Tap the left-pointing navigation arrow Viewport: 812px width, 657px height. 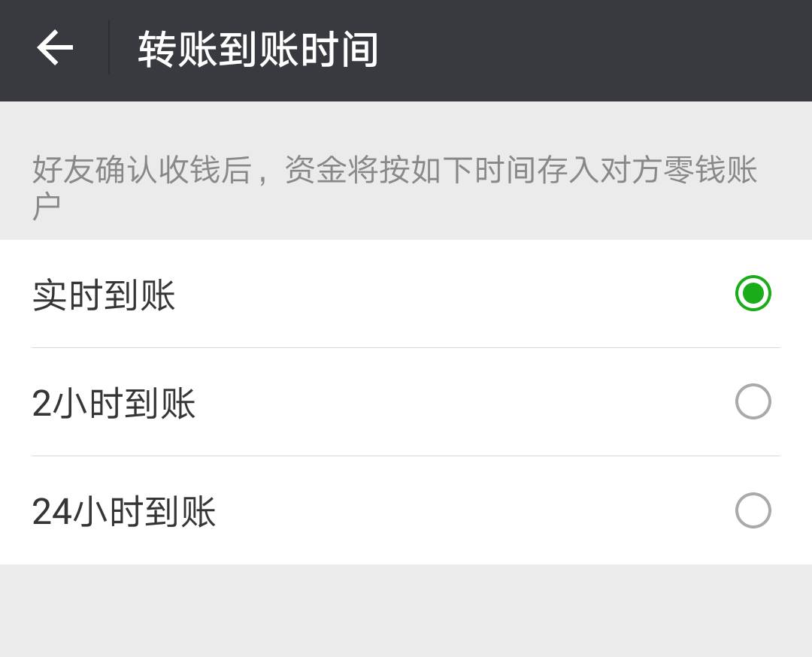click(x=53, y=48)
